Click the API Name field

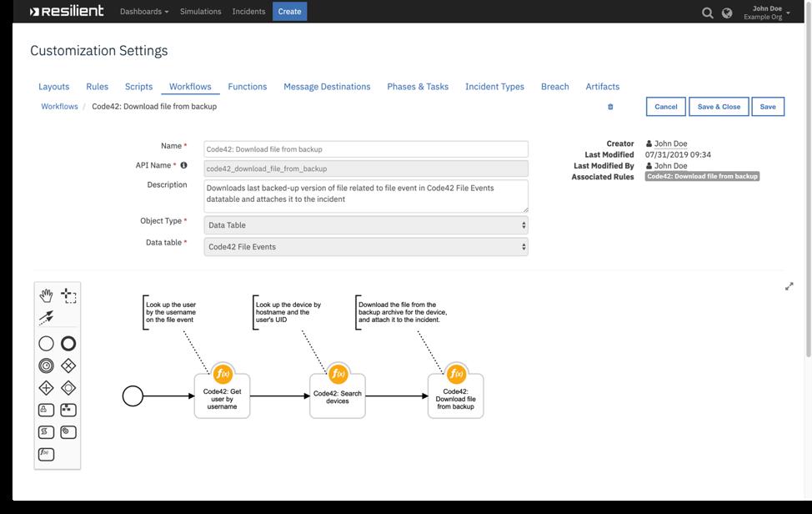click(x=366, y=169)
